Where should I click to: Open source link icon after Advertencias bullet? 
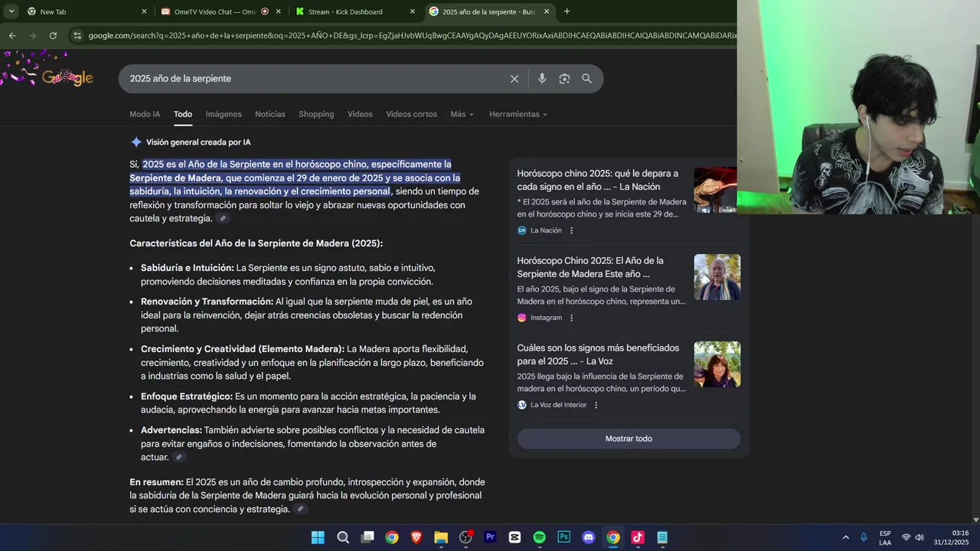coord(178,458)
